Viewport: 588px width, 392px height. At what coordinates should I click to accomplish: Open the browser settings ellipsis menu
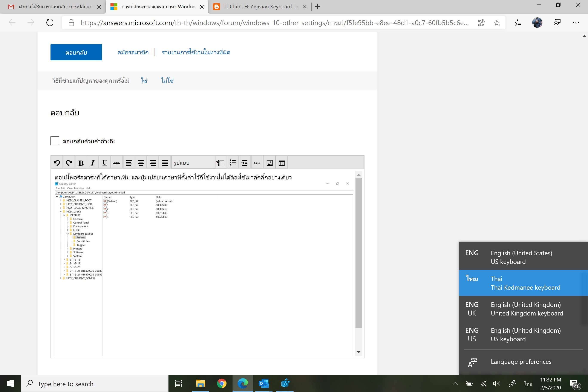point(576,23)
